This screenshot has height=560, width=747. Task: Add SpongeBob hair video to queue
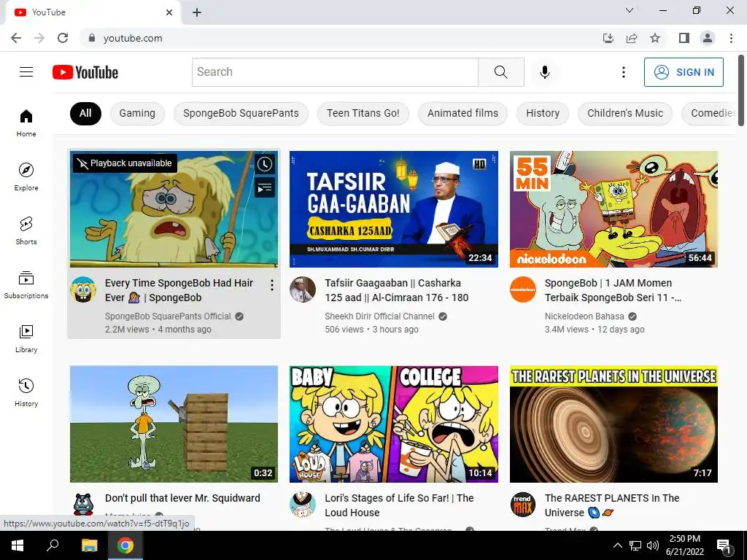265,188
